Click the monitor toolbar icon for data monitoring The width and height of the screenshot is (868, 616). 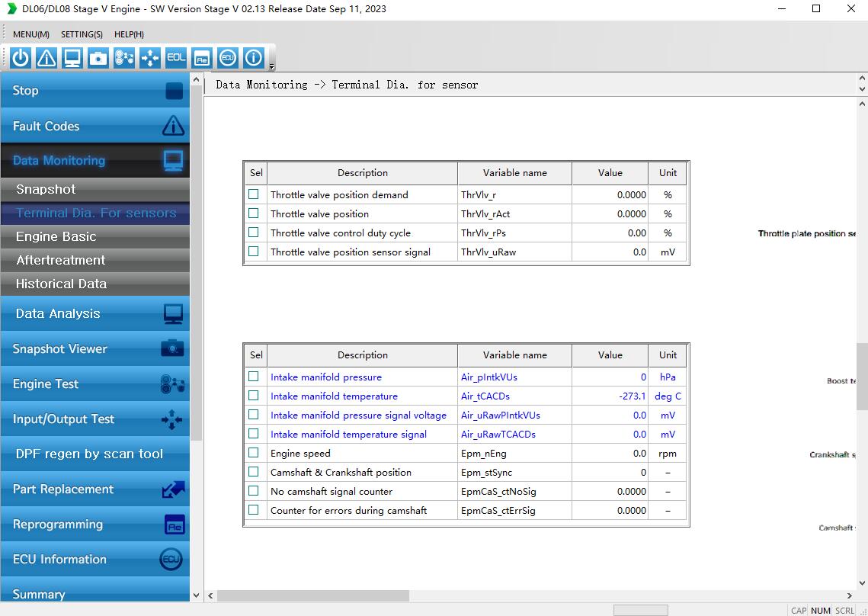point(72,58)
